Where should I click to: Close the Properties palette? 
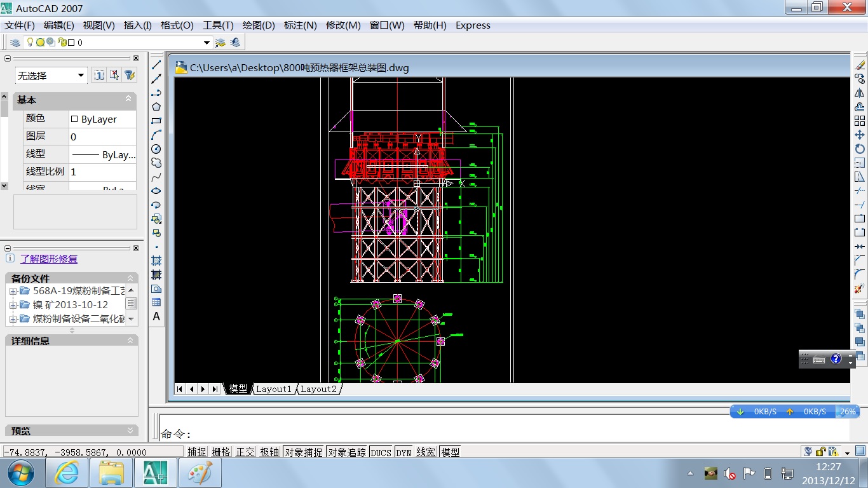[x=135, y=58]
